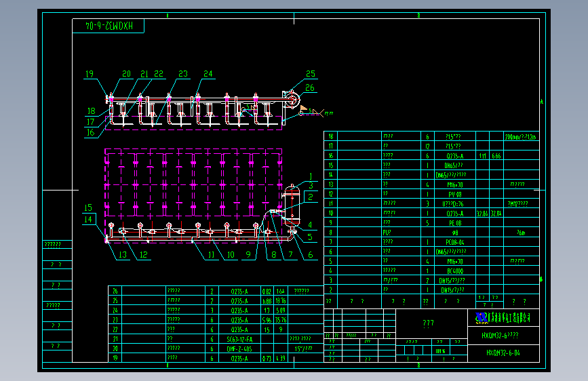Select callout number 8 below the lower view

274,255
